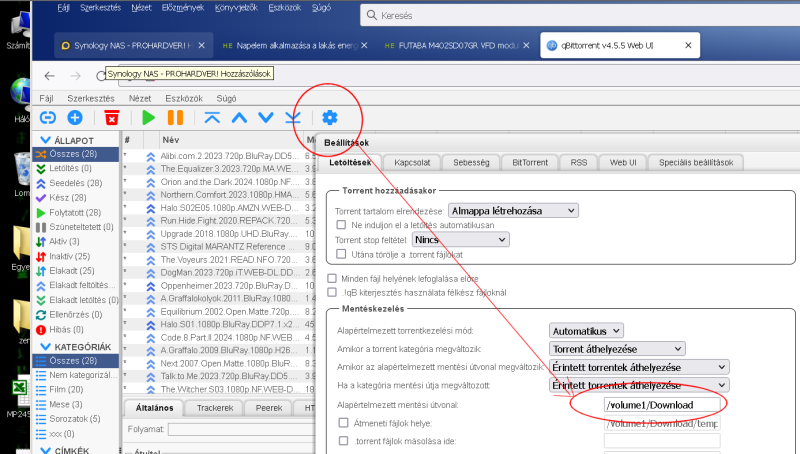Open dropdown for category save path change
Screen dimensions: 800x454
(x=639, y=385)
